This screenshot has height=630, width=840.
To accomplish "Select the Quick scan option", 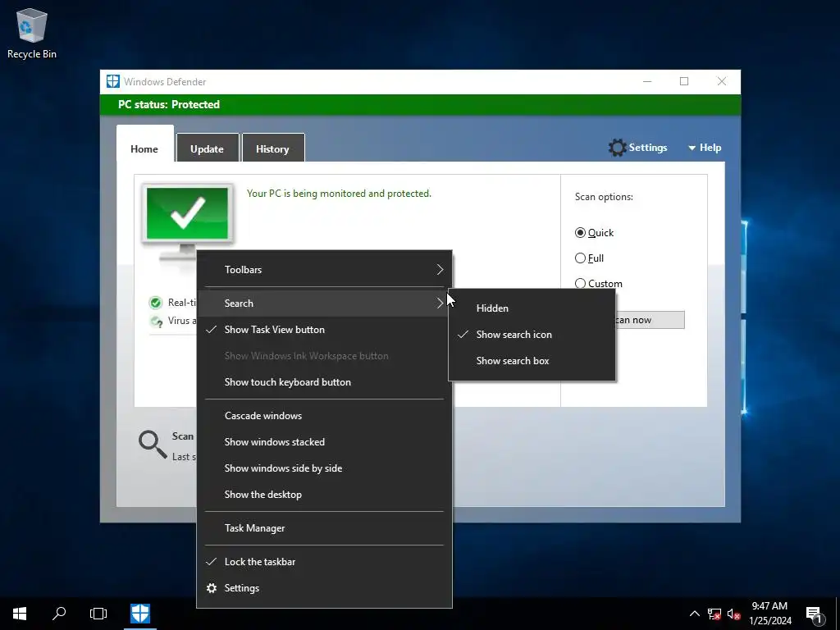I will coord(594,232).
